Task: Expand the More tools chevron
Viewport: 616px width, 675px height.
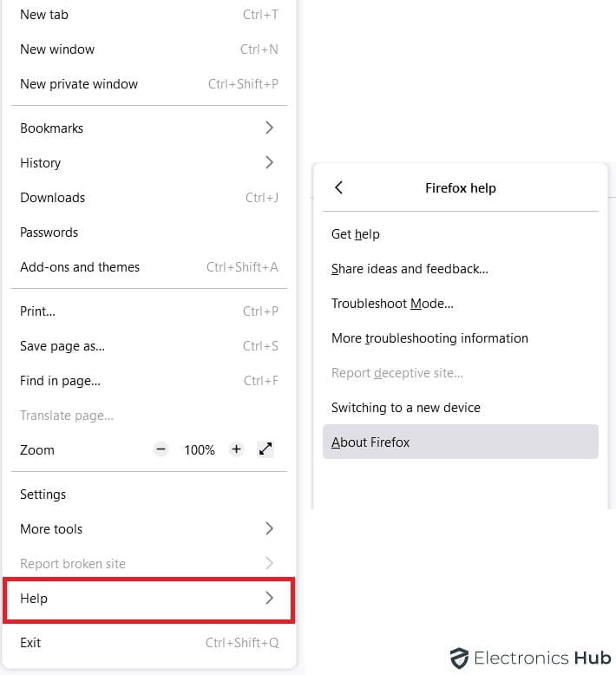Action: click(269, 528)
